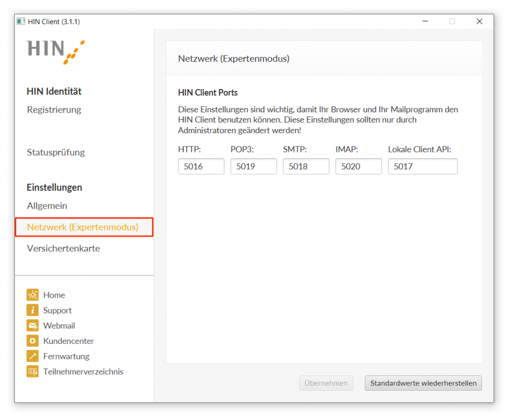This screenshot has width=507, height=420.
Task: Focus the POP3 port field 5019
Action: coord(253,166)
